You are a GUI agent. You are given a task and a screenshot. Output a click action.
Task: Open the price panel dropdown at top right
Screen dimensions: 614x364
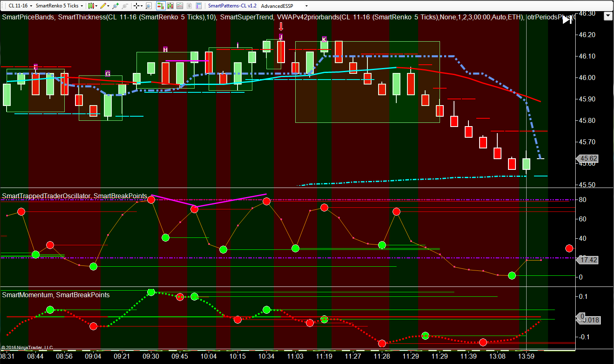608,16
